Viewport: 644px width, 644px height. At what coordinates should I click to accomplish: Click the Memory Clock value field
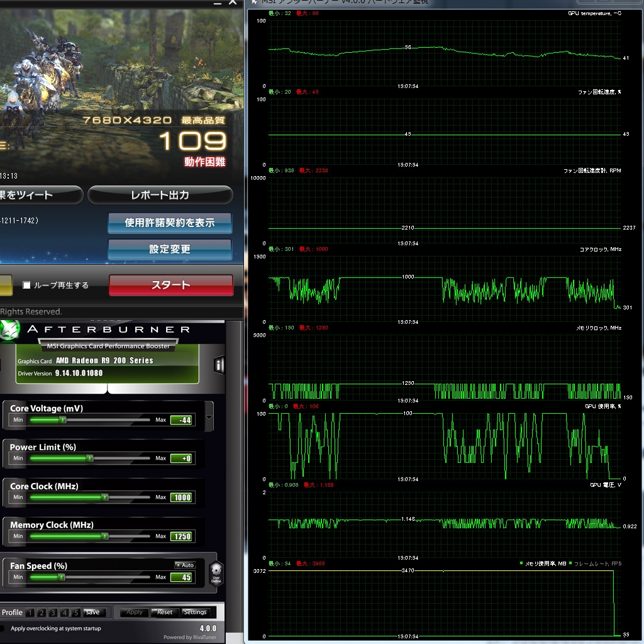[x=182, y=536]
